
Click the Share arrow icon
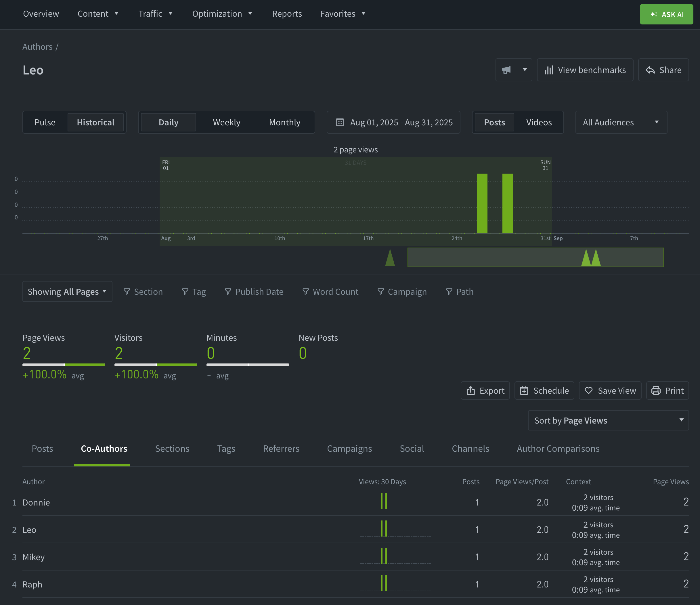tap(650, 70)
